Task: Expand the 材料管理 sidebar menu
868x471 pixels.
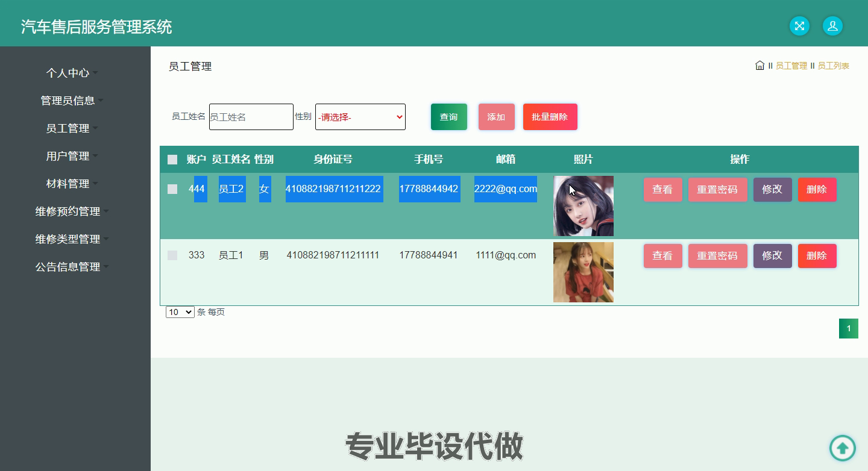Action: 72,184
